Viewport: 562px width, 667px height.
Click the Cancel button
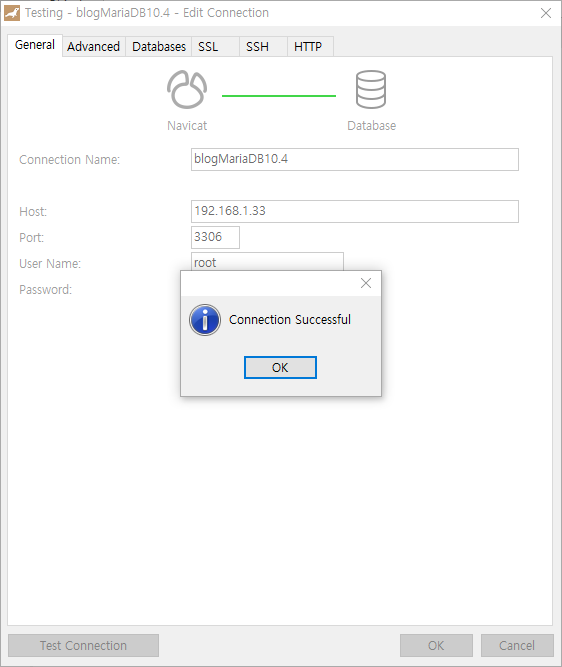tap(517, 646)
